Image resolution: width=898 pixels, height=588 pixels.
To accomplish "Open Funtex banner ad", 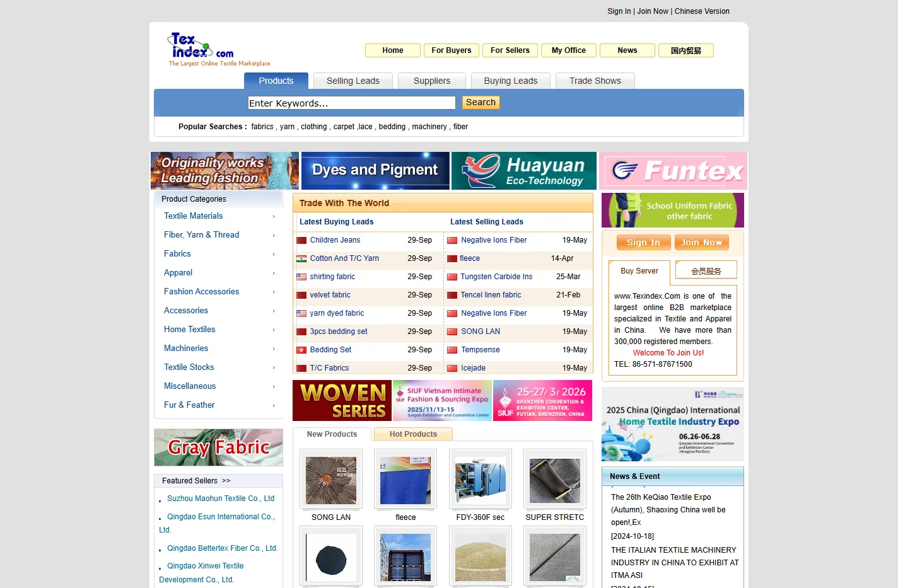I will click(673, 171).
